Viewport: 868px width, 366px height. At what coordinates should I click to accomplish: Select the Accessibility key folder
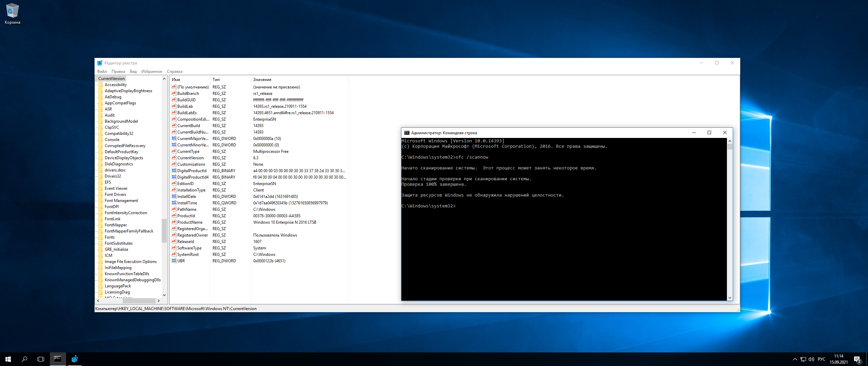[x=116, y=85]
